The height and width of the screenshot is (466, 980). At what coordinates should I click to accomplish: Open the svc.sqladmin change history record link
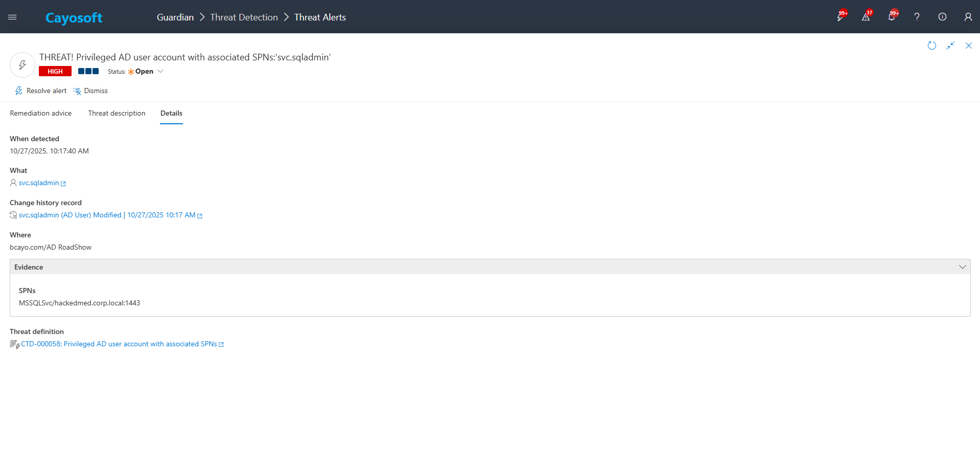107,215
